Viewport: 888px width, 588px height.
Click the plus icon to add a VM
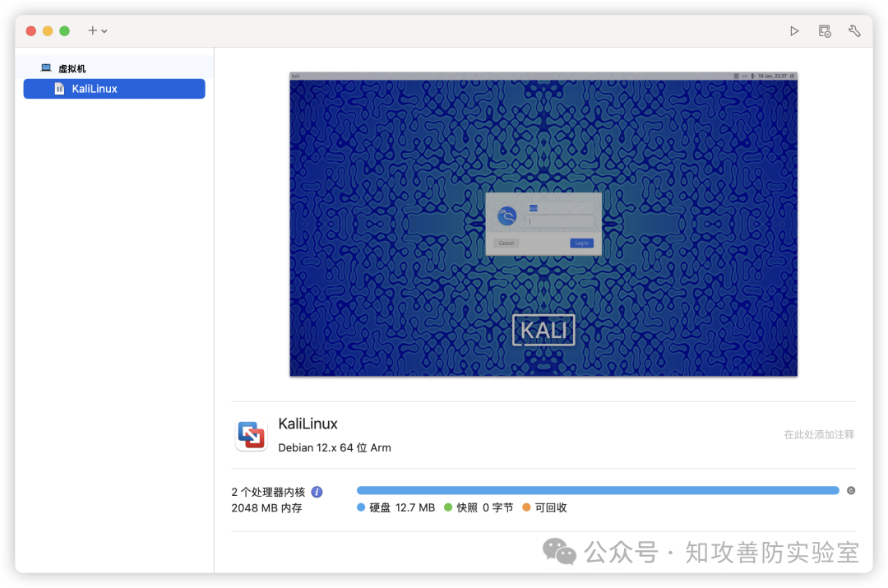click(92, 30)
